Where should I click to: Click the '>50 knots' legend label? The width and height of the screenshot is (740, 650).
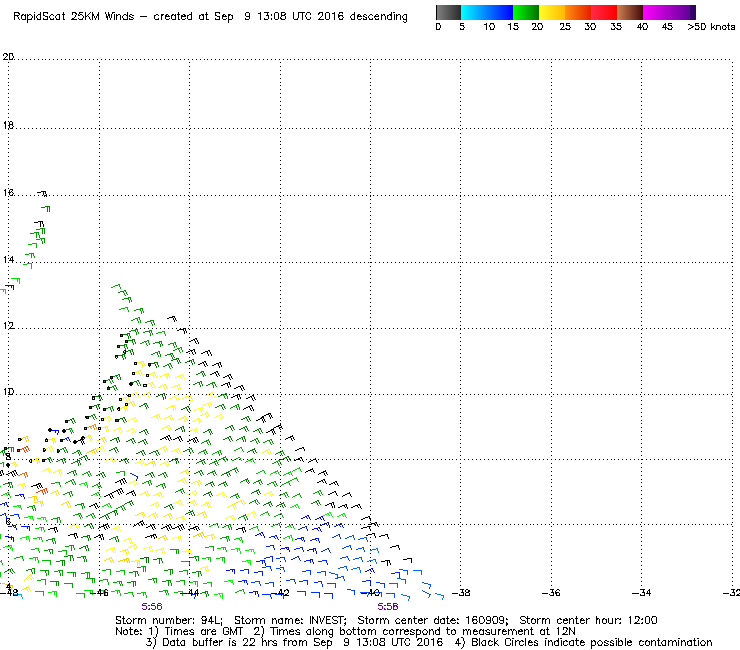pyautogui.click(x=711, y=27)
